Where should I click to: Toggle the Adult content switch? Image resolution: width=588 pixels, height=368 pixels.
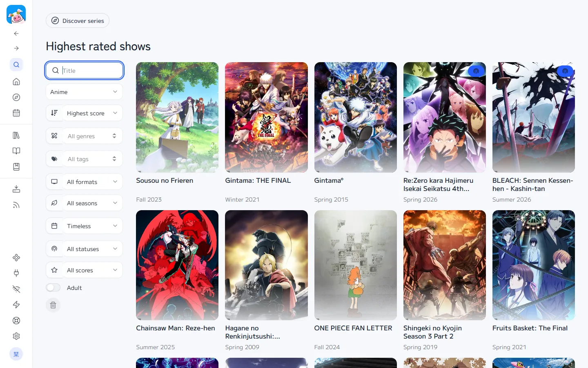pos(53,288)
